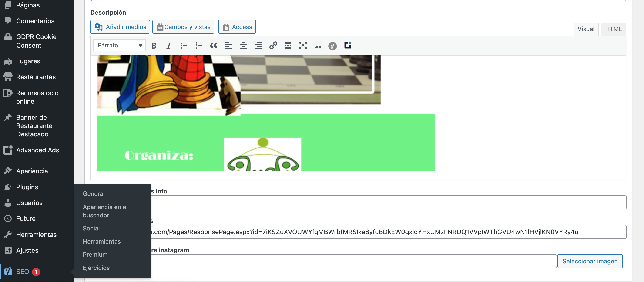Open Ajustes in the sidebar
644x282 pixels.
[x=27, y=250]
